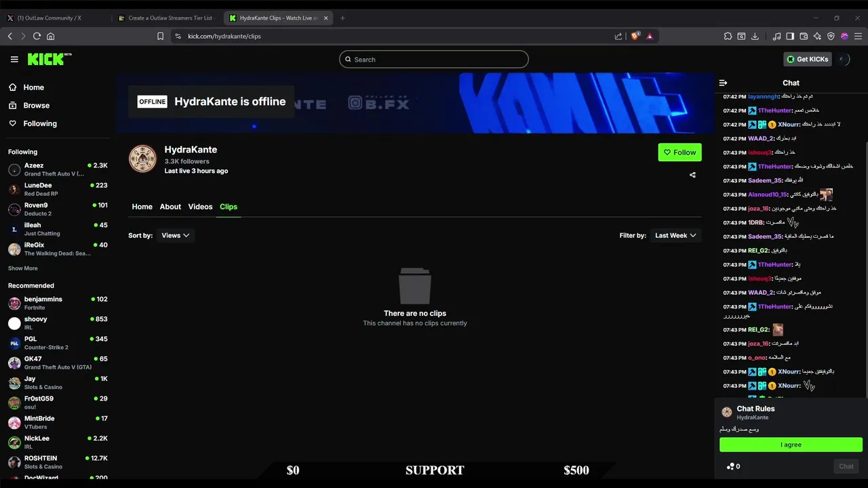Open the Sort by Views dropdown
Image resolution: width=868 pixels, height=488 pixels.
(x=175, y=235)
